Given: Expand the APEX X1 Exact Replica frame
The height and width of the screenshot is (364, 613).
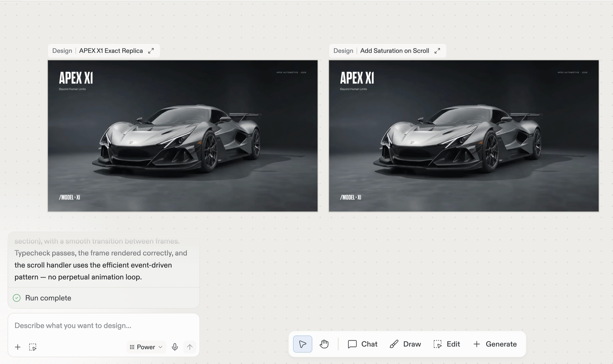Looking at the screenshot, I should click(x=151, y=51).
